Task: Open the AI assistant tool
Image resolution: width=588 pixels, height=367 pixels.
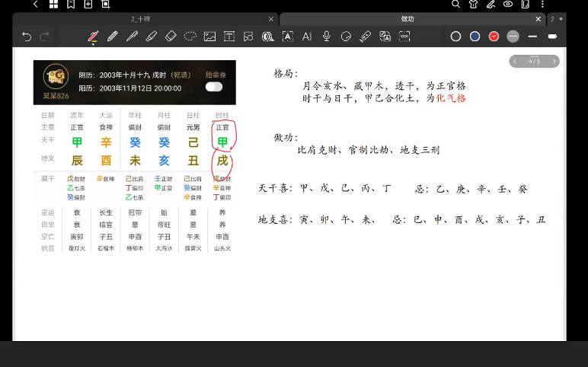Action: (307, 36)
